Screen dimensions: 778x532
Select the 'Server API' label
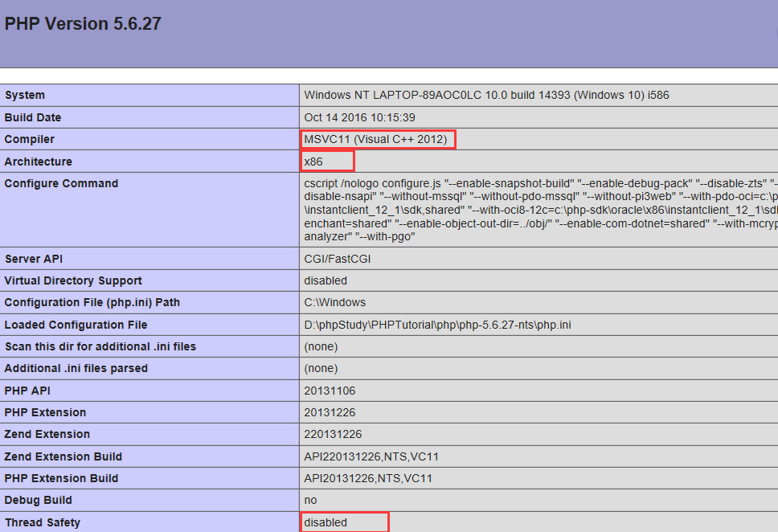click(x=33, y=259)
